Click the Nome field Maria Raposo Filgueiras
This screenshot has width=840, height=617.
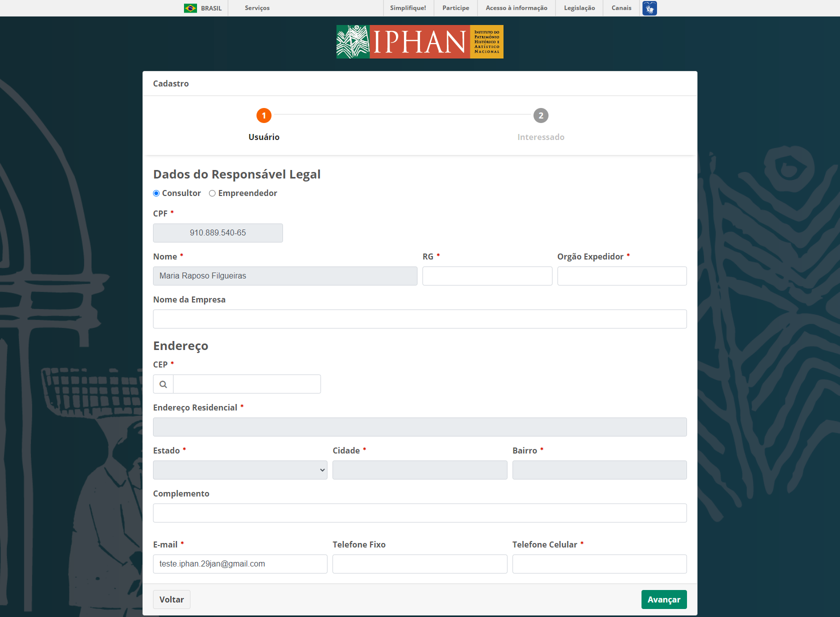285,276
